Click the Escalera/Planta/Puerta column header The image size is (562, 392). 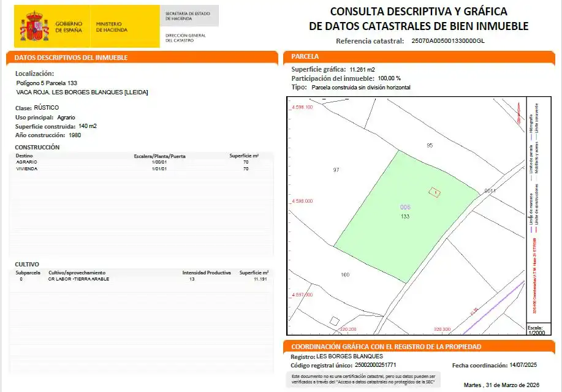click(x=160, y=156)
